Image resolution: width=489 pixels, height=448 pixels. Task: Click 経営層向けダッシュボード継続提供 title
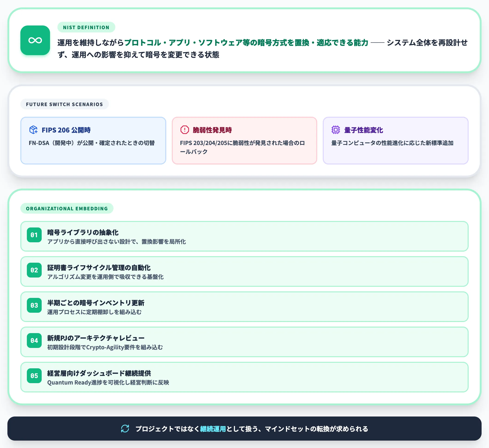[x=99, y=373]
